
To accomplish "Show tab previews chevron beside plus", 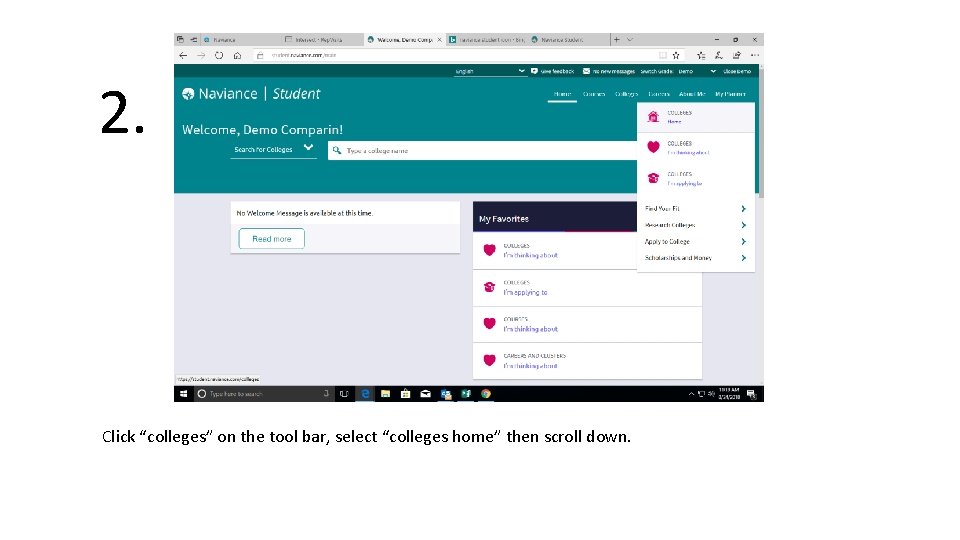I will click(629, 39).
